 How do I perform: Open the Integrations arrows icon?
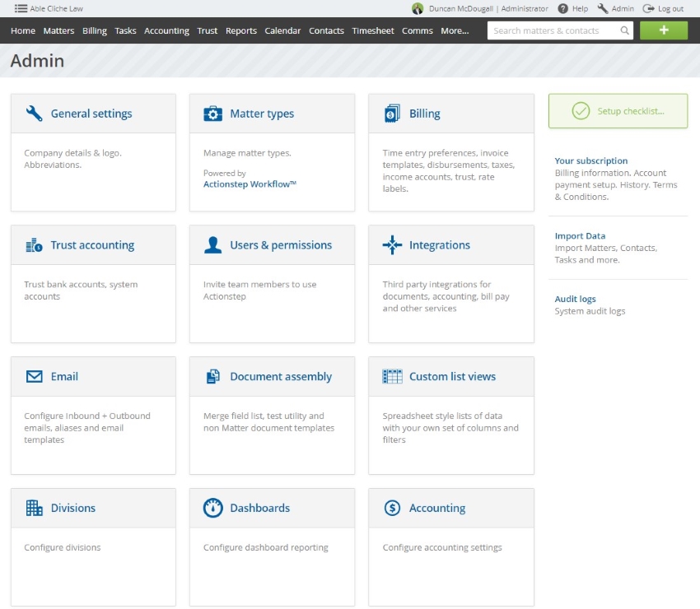[x=392, y=245]
